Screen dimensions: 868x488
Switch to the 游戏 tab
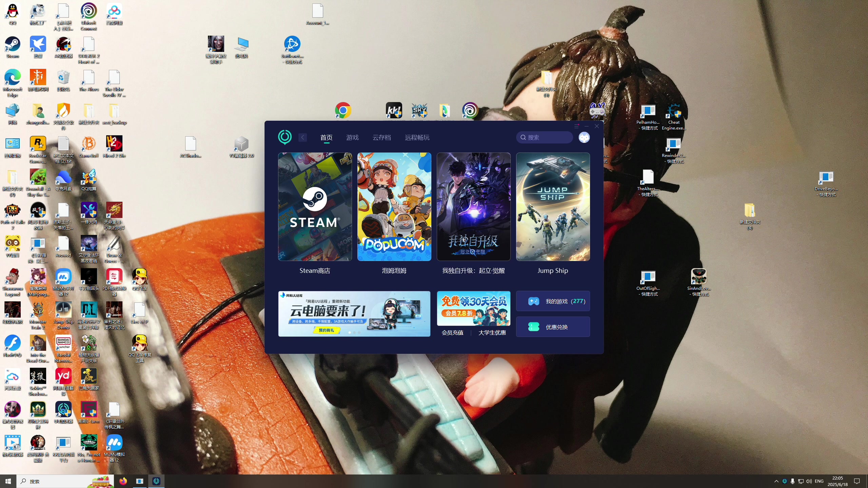(x=352, y=137)
